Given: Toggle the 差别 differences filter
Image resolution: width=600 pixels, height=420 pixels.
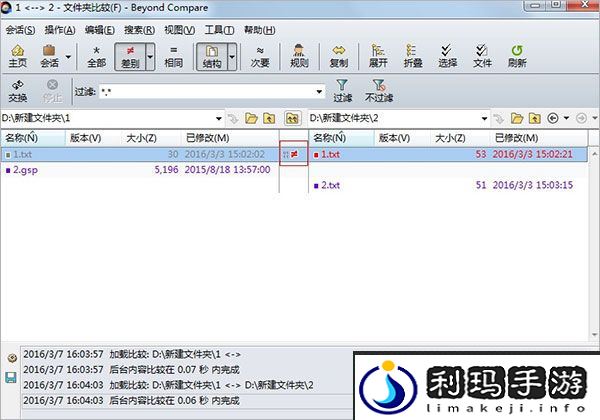Looking at the screenshot, I should [130, 56].
